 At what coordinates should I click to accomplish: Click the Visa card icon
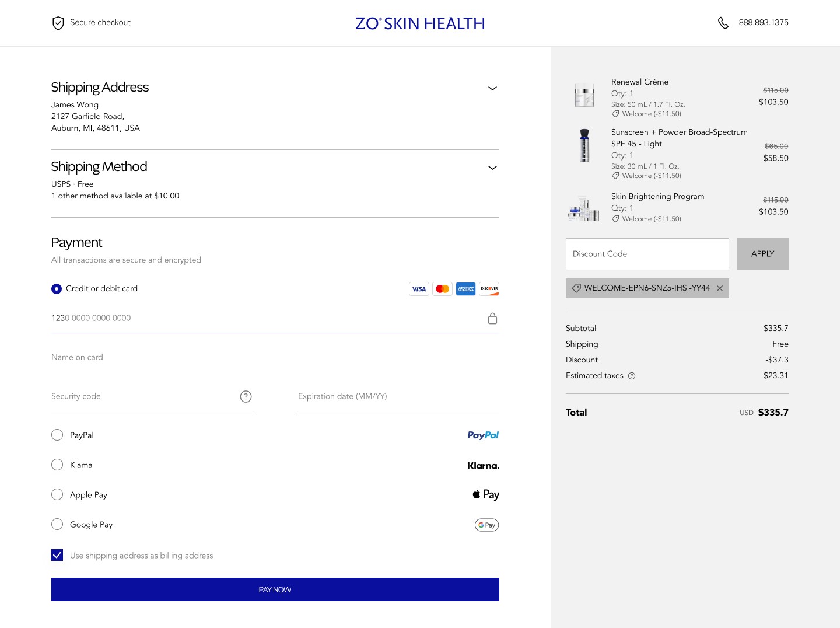pos(419,289)
